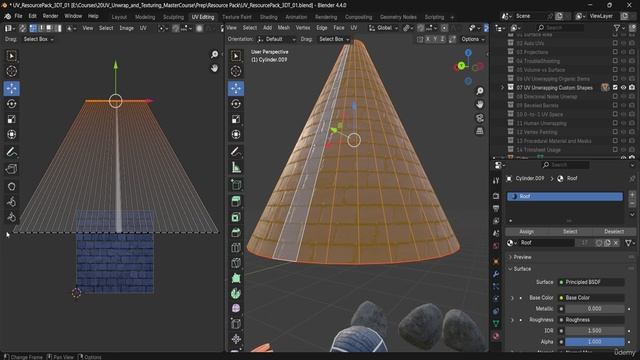Open the Mesh menu in 3D viewport
Image resolution: width=640 pixels, height=360 pixels.
[284, 28]
